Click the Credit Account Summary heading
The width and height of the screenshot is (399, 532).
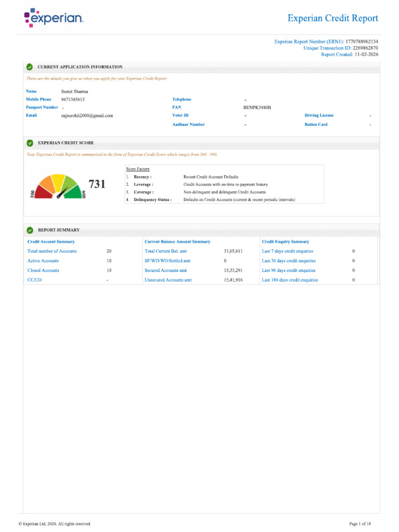pos(51,242)
